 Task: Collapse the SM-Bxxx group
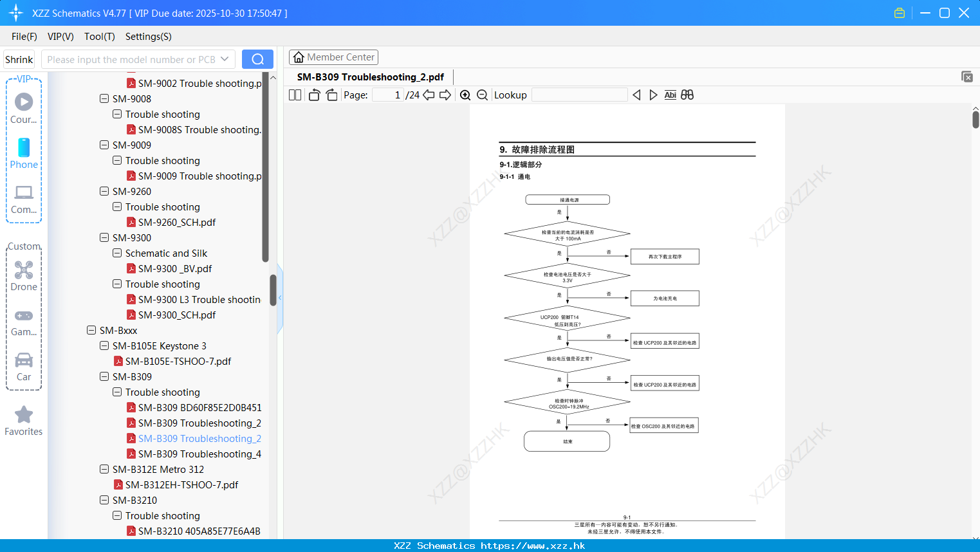pyautogui.click(x=91, y=330)
